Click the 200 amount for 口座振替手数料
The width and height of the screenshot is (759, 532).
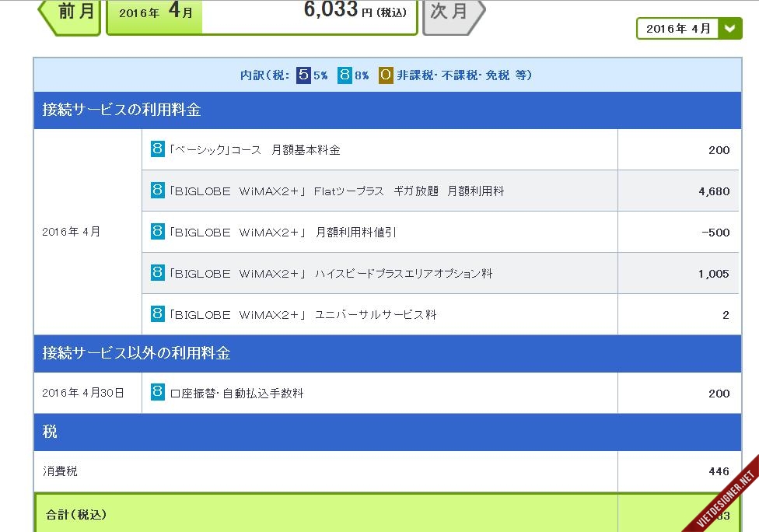coord(719,394)
